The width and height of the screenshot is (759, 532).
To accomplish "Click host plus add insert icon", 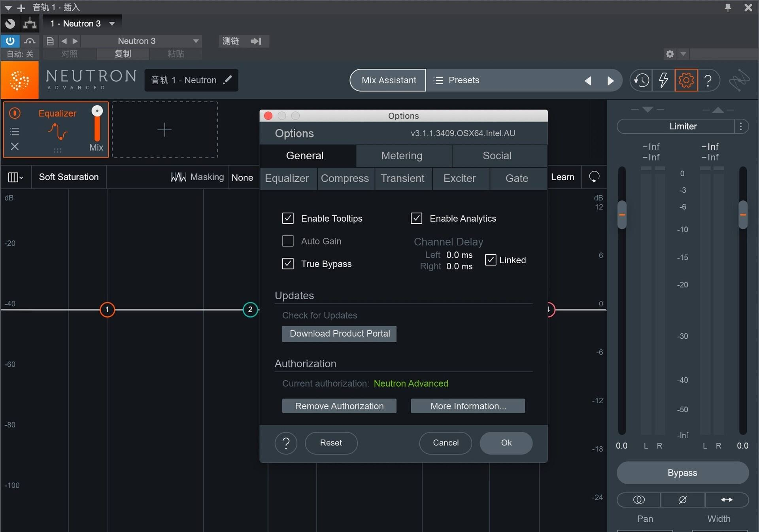I will click(x=21, y=8).
